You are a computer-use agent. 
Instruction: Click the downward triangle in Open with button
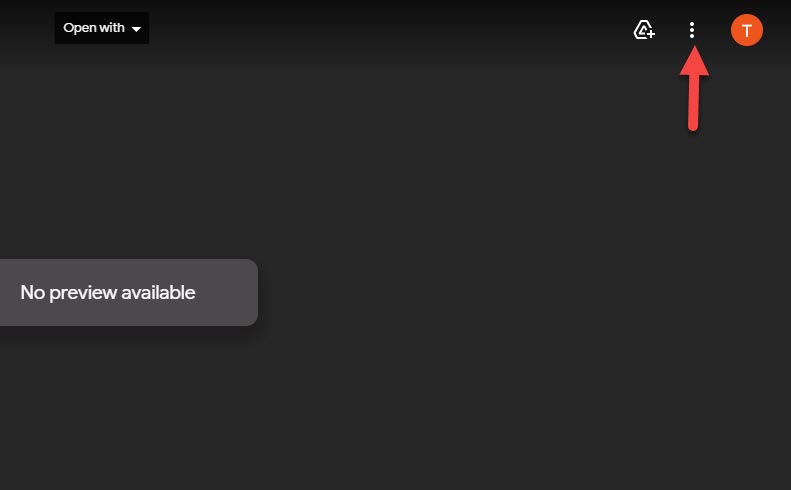pyautogui.click(x=136, y=29)
